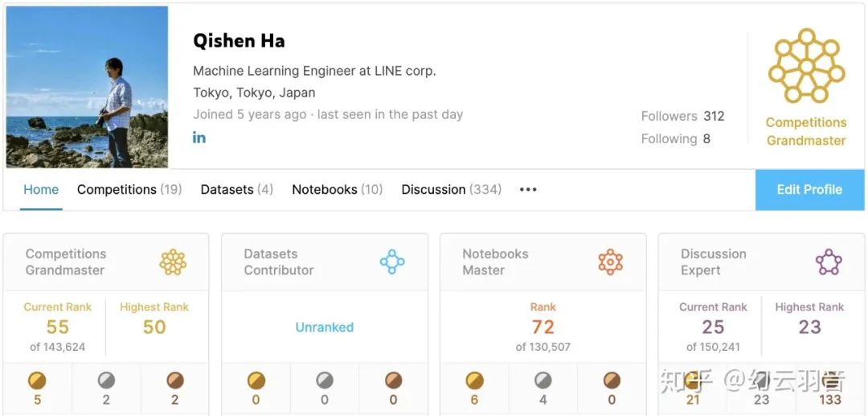The image size is (868, 416).
Task: Click the LinkedIn icon on the profile
Action: click(199, 138)
